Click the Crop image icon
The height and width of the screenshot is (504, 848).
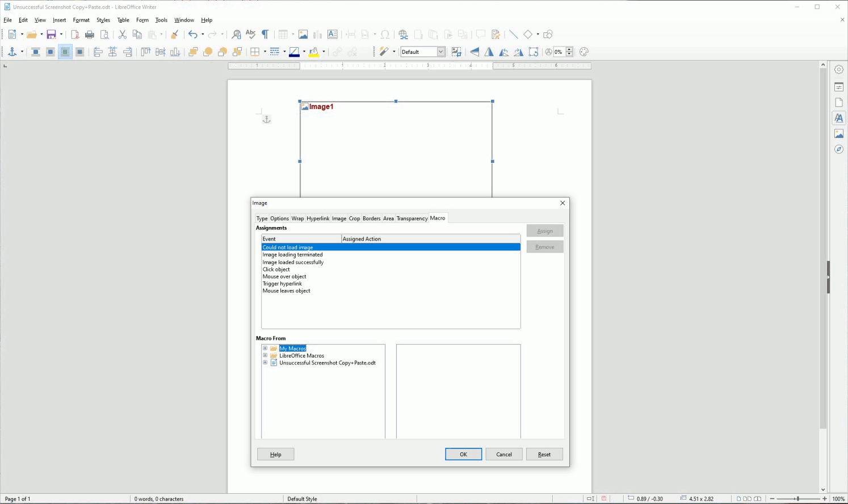tap(456, 52)
